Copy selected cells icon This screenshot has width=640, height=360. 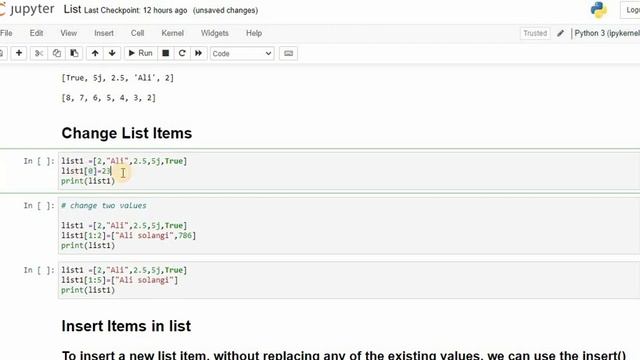coord(56,53)
